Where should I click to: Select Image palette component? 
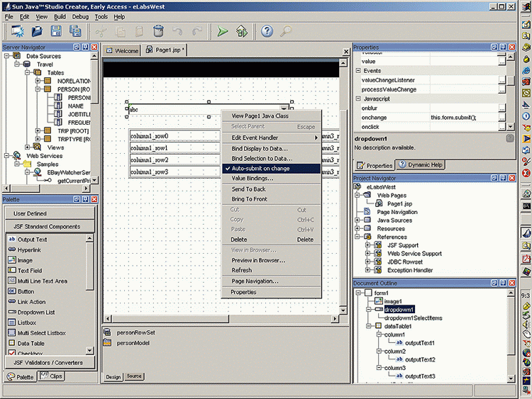25,260
